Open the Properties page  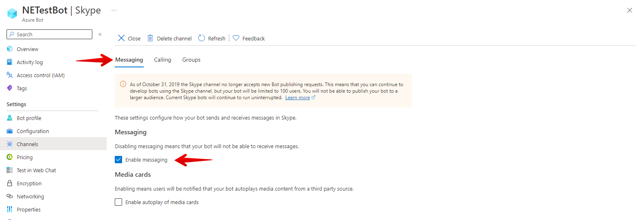click(29, 209)
